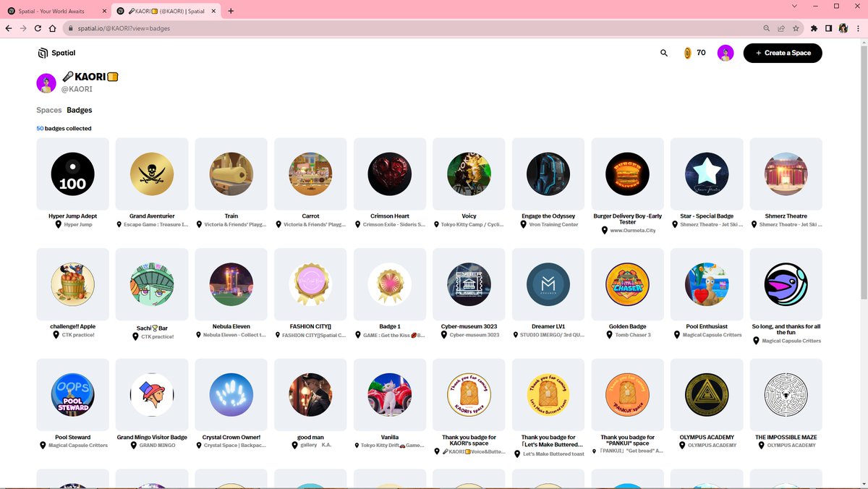Open the Pool Steward OOPS badge
Screen dimensions: 868x489
pyautogui.click(x=72, y=395)
